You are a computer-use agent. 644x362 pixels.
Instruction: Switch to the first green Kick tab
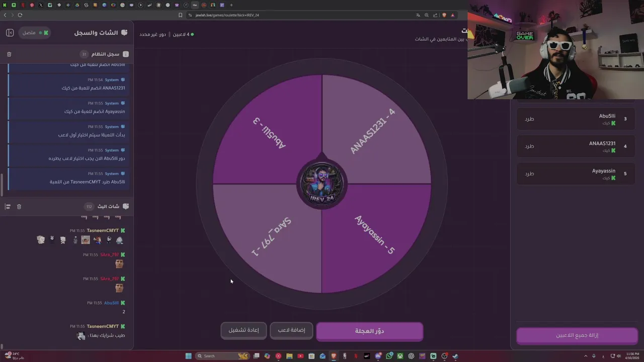point(5,5)
